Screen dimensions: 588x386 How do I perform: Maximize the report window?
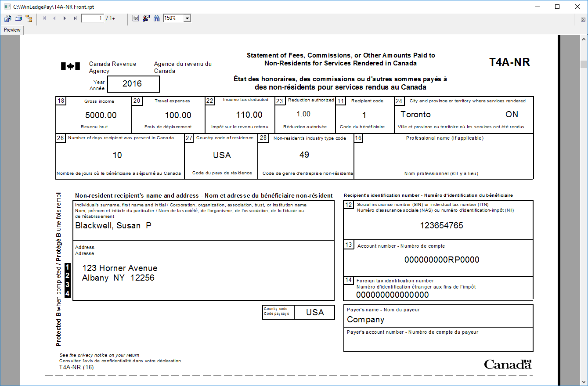coord(557,7)
